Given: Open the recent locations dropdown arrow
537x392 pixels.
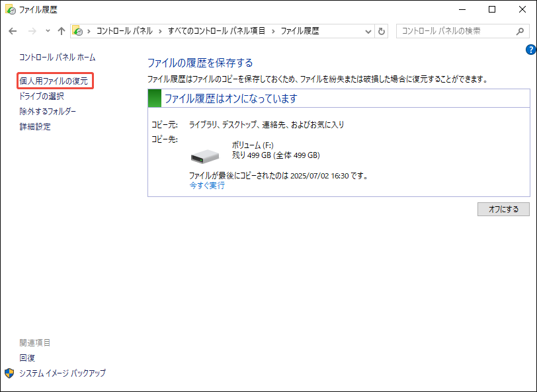Looking at the screenshot, I should point(48,31).
